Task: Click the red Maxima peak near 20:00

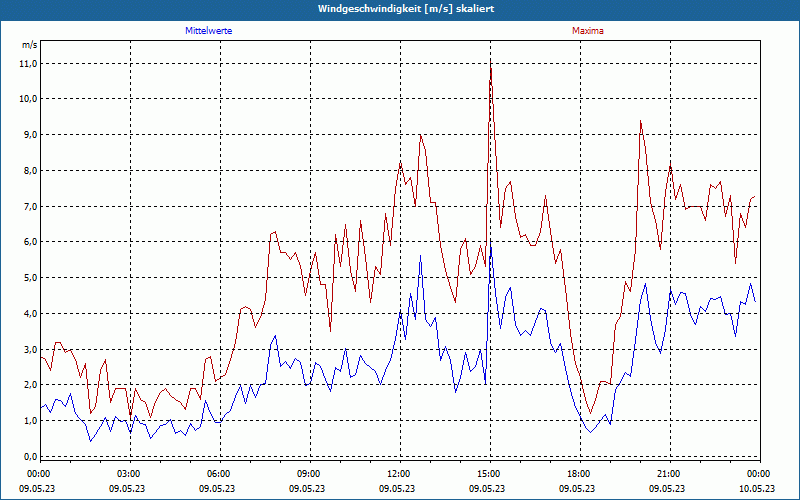Action: tap(640, 121)
